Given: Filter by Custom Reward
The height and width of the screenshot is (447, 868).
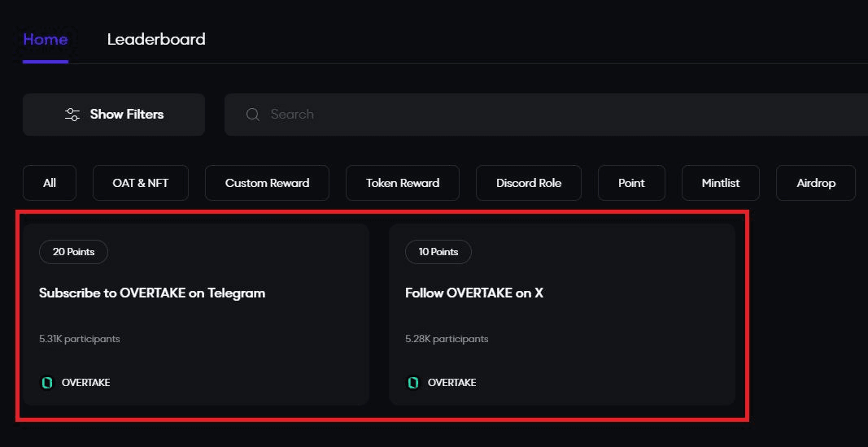Looking at the screenshot, I should 267,183.
